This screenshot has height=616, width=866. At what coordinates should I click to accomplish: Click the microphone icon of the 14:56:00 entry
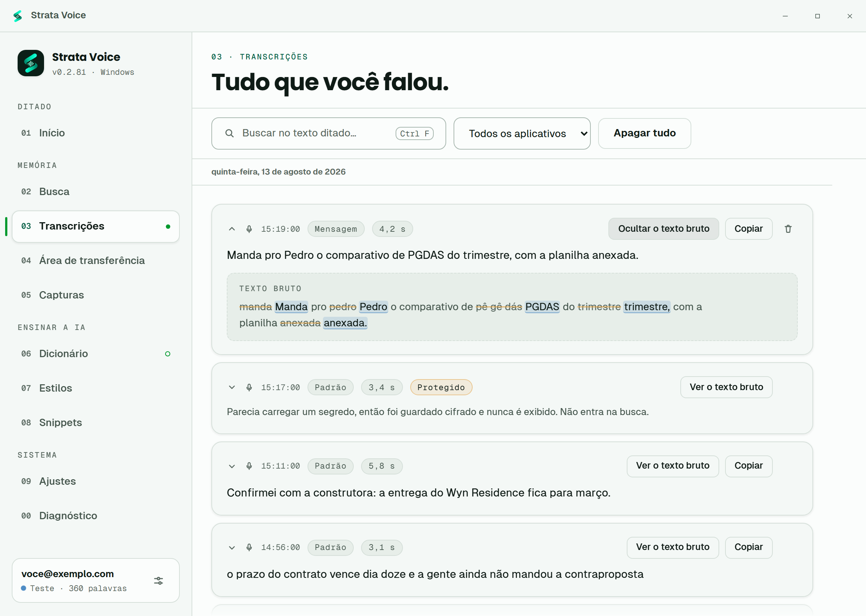pos(249,547)
